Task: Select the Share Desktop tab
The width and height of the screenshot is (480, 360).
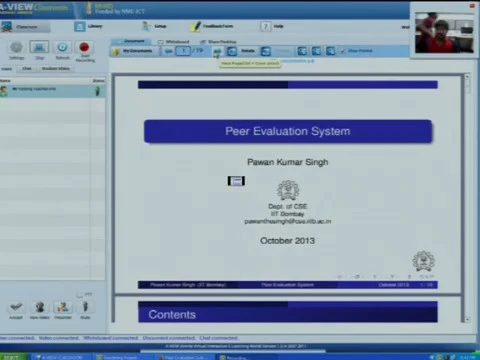Action: [218, 42]
